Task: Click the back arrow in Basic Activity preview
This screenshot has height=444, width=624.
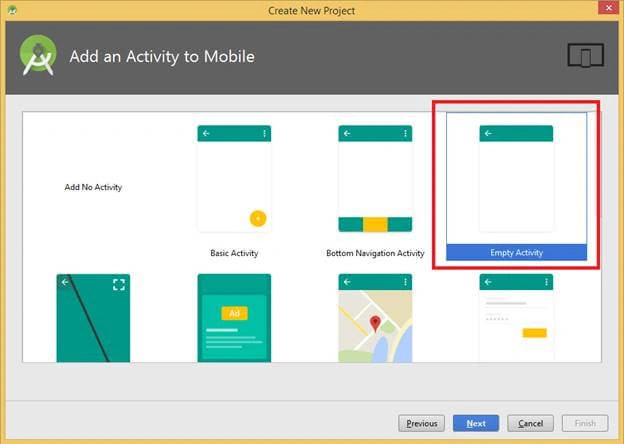Action: tap(206, 133)
